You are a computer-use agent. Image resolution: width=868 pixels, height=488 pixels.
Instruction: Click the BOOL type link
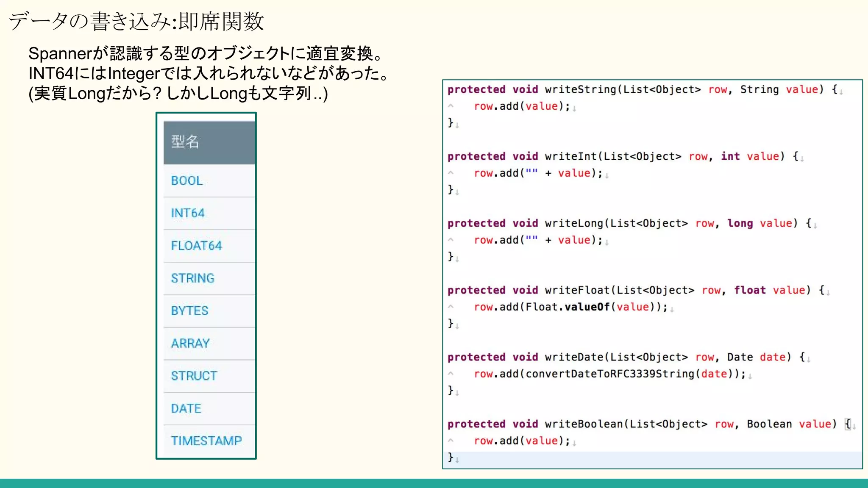click(x=187, y=180)
